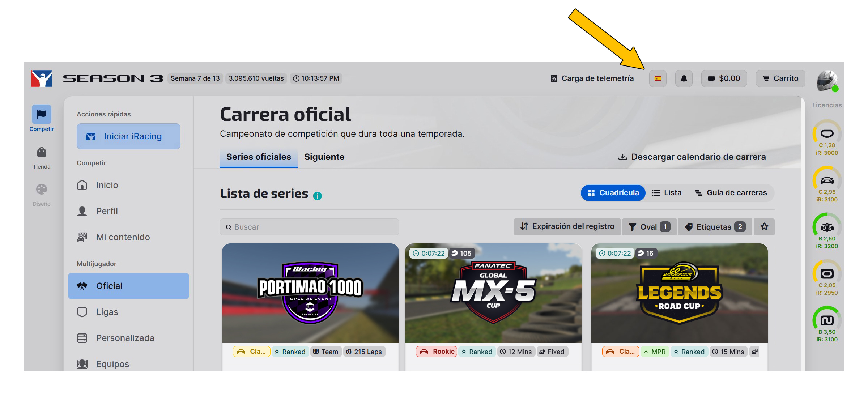Click the Rookie tag on MX-5 card
This screenshot has height=396, width=868.
point(437,352)
